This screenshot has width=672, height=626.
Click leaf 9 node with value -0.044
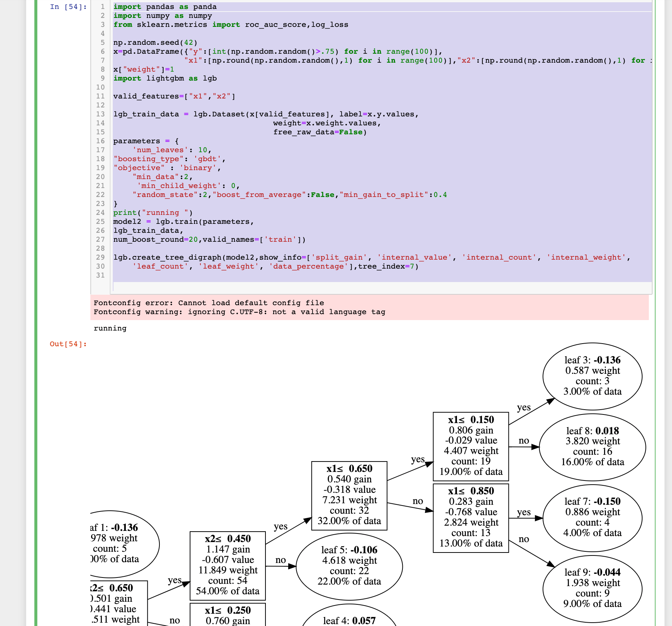(x=592, y=589)
